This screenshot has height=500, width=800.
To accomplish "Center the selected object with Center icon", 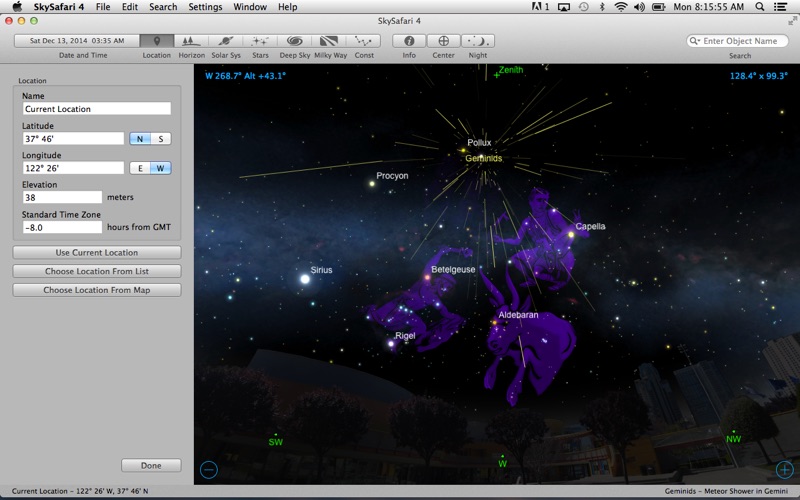I will point(444,41).
